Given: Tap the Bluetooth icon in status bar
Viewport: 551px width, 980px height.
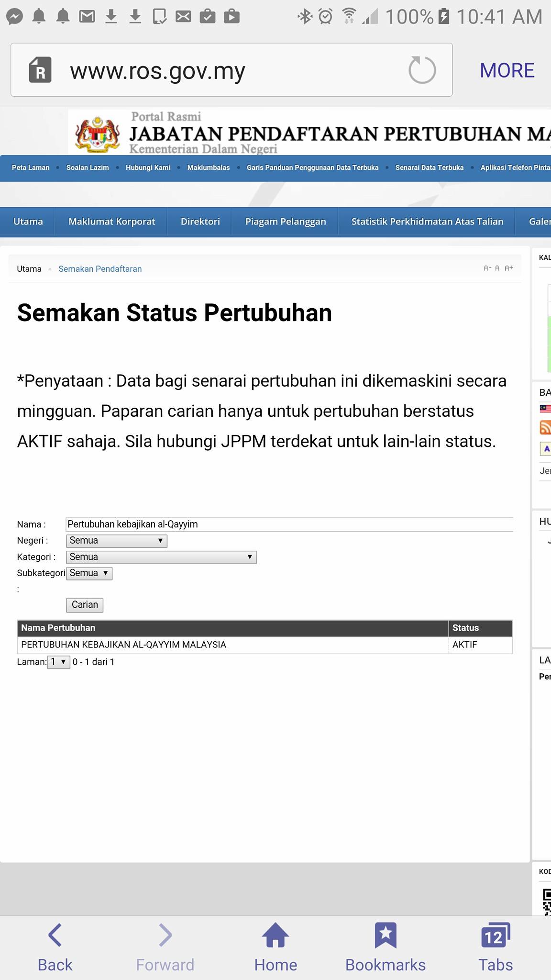Looking at the screenshot, I should [x=304, y=17].
